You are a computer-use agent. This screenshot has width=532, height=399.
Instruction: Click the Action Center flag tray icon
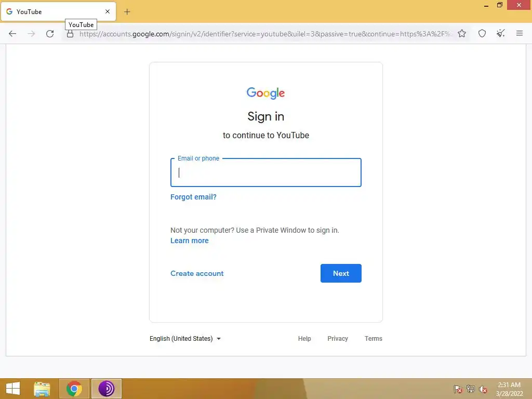458,389
